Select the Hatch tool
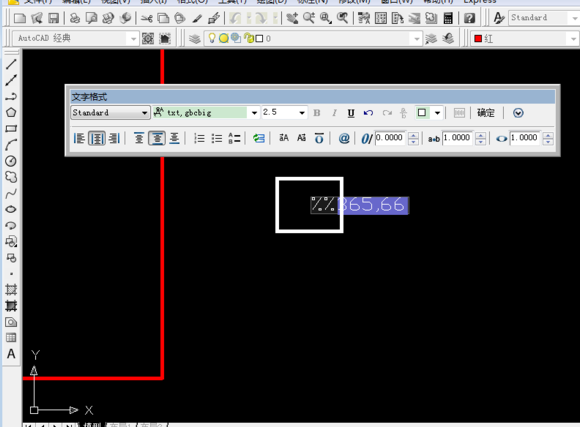 click(11, 290)
